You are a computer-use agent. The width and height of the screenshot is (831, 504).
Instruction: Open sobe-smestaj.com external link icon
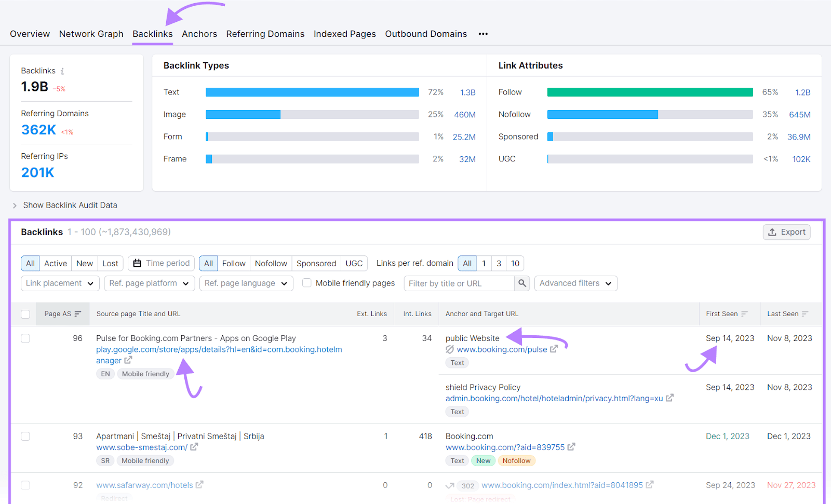(x=194, y=446)
